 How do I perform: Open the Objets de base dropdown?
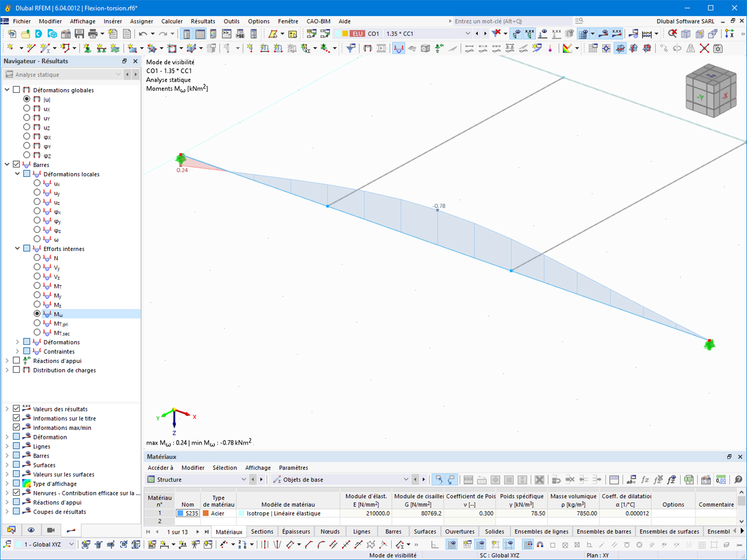(x=341, y=480)
